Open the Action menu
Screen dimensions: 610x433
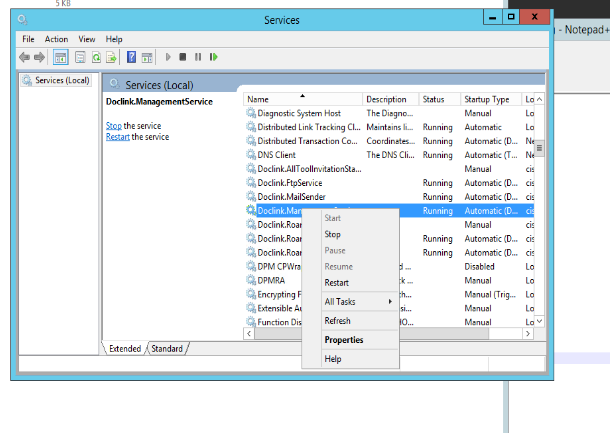coord(56,39)
